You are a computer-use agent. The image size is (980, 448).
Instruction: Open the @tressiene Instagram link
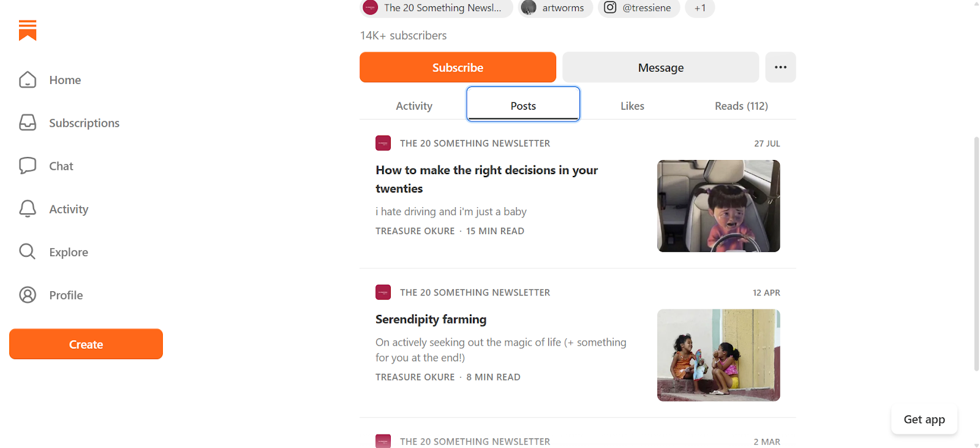(x=639, y=8)
